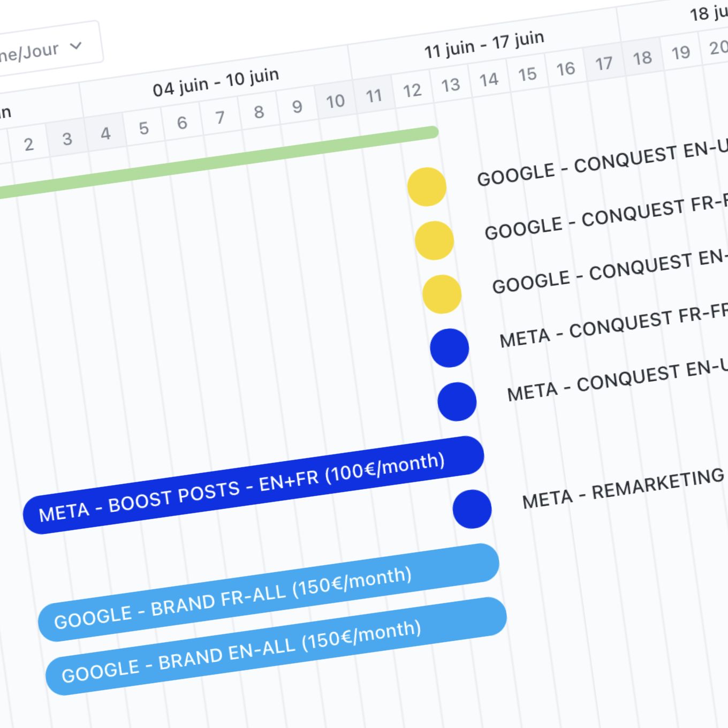
Task: Click day 17 in the timeline header
Action: [x=604, y=63]
